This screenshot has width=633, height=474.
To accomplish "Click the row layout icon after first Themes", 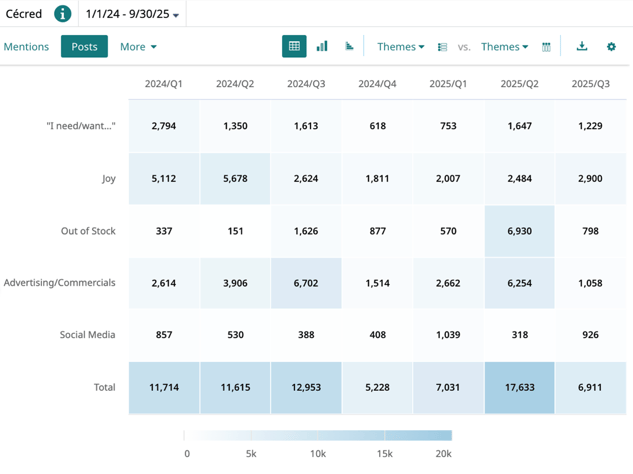I will pyautogui.click(x=442, y=47).
